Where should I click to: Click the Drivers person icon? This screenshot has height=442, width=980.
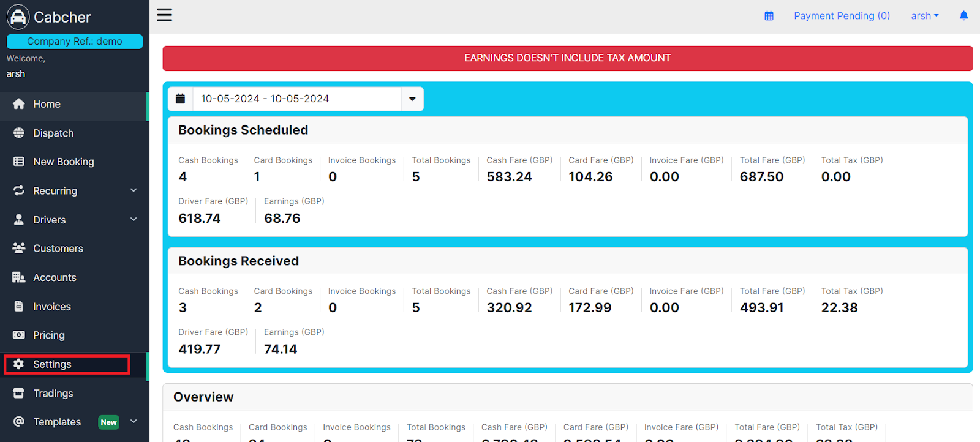19,219
